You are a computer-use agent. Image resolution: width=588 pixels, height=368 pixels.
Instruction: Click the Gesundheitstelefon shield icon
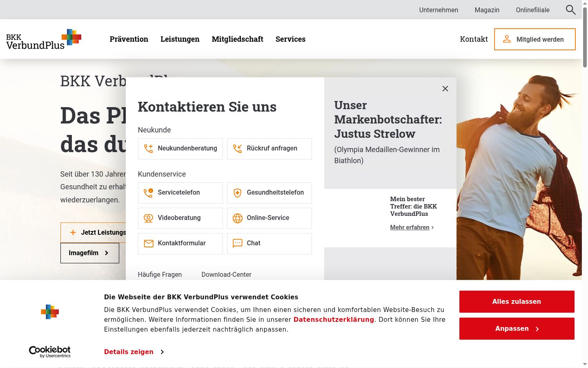click(237, 193)
